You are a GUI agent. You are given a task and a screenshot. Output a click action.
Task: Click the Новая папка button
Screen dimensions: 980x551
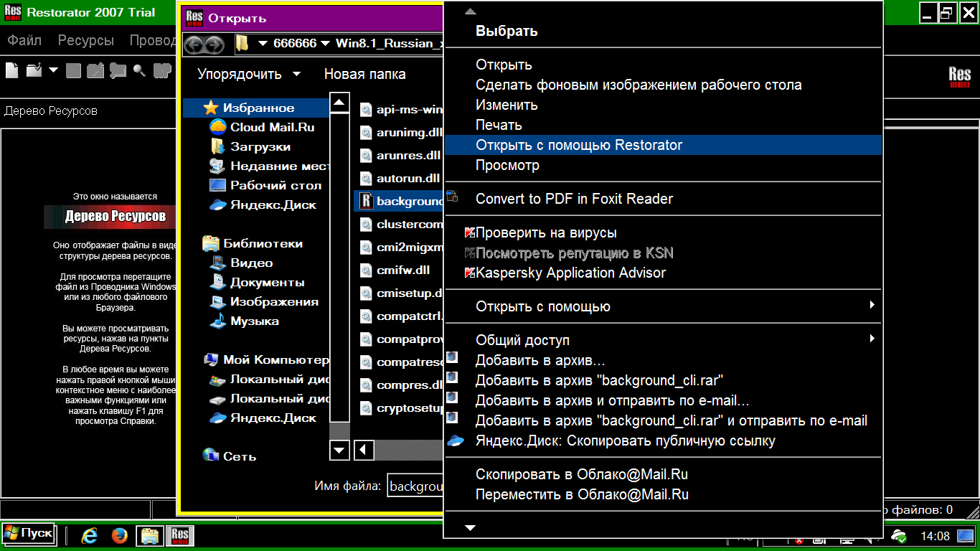tap(364, 74)
